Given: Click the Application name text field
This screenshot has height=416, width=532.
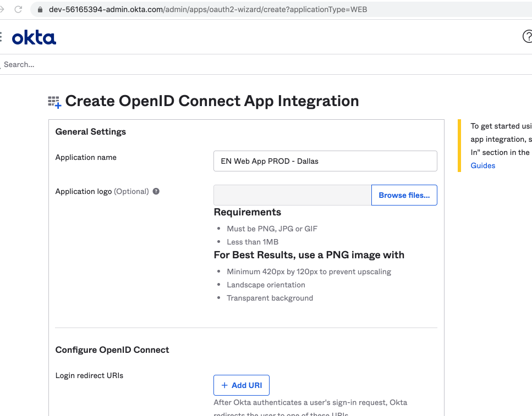Looking at the screenshot, I should [x=325, y=161].
